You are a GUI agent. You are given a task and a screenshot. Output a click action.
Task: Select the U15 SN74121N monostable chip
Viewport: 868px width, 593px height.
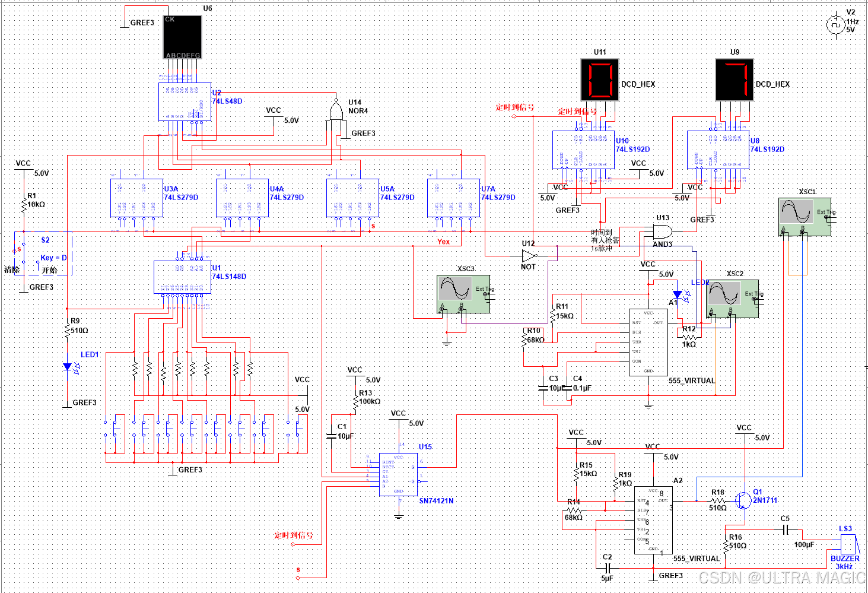point(399,474)
